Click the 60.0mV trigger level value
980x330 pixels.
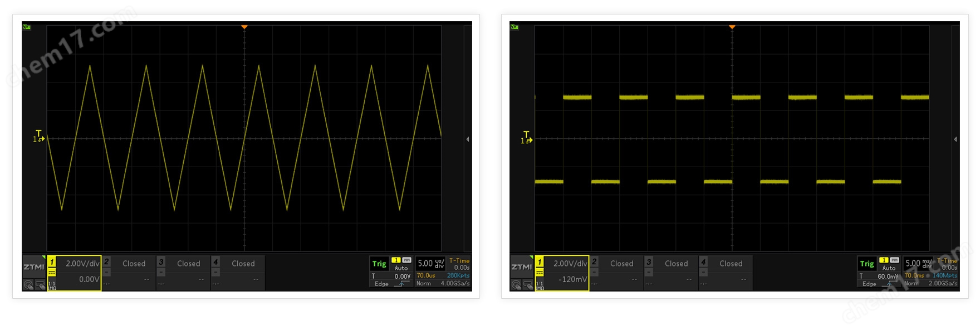[x=888, y=276]
